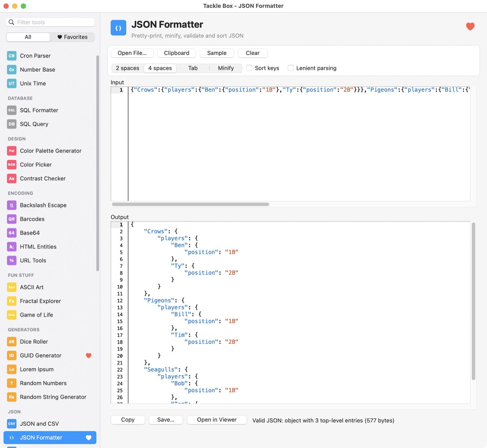Select the Number Base 0x icon
Screen dimensions: 487x448
[x=11, y=70]
